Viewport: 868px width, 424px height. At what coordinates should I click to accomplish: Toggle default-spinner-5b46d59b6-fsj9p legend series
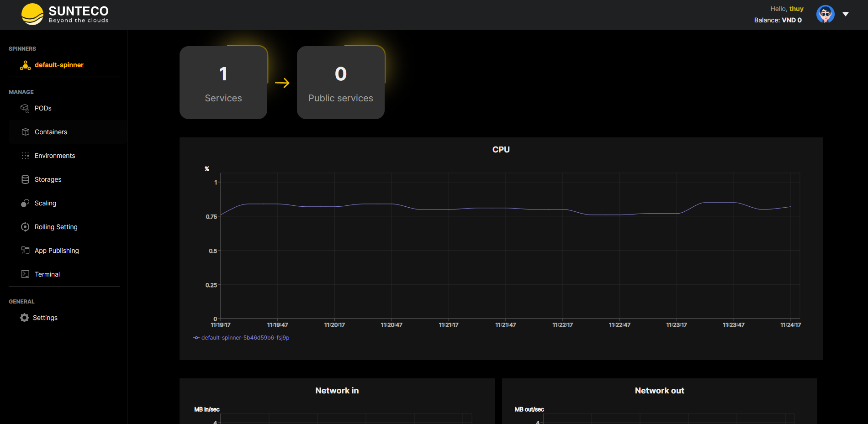[x=241, y=338]
